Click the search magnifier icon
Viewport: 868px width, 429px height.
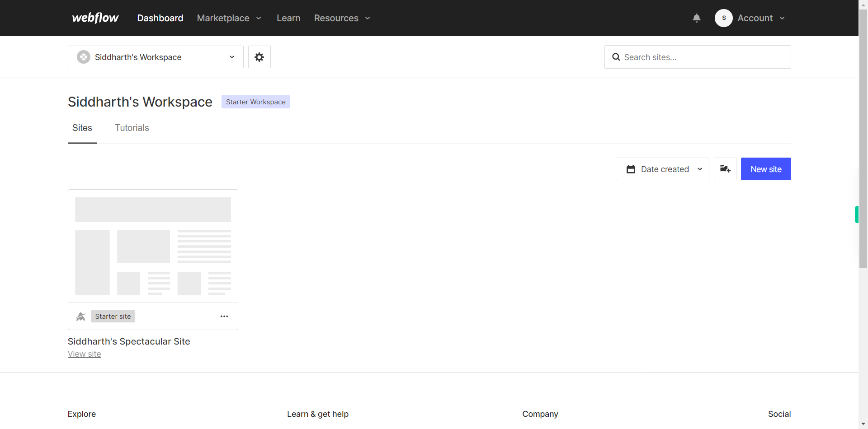click(x=616, y=57)
